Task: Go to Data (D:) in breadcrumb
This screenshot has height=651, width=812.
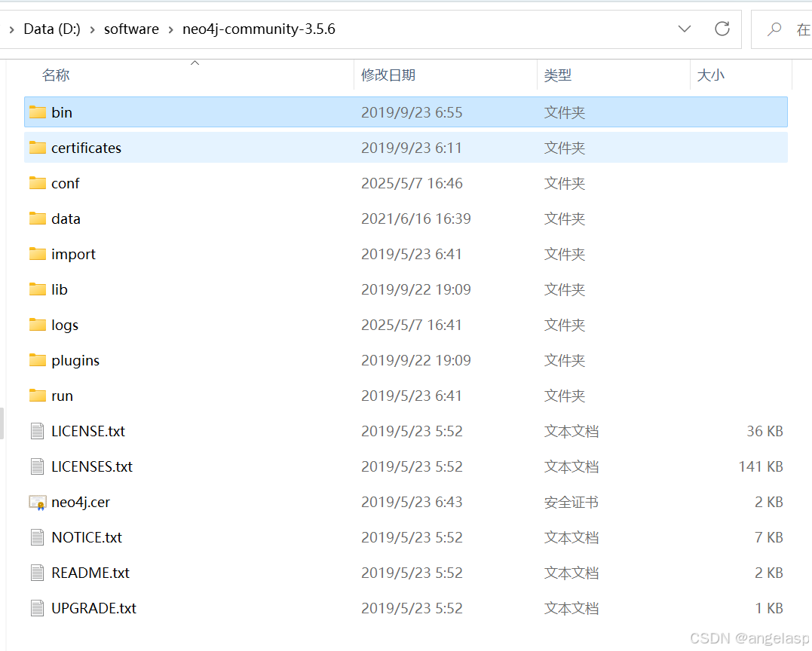Action: tap(52, 29)
